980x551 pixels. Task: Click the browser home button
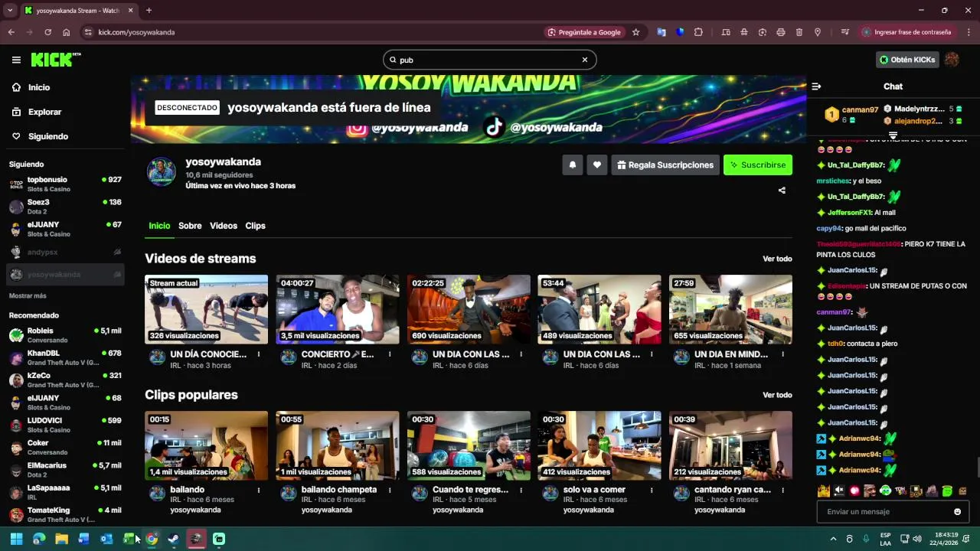[x=67, y=32]
